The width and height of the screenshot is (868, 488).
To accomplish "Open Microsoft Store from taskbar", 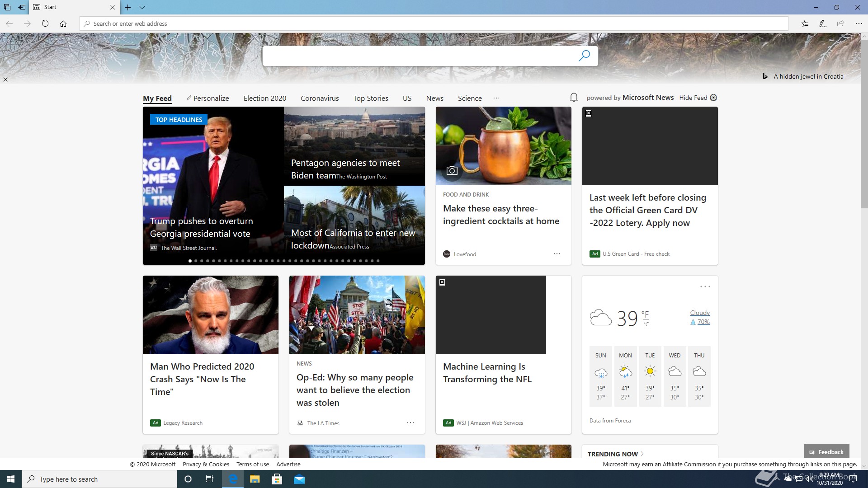I will [277, 479].
